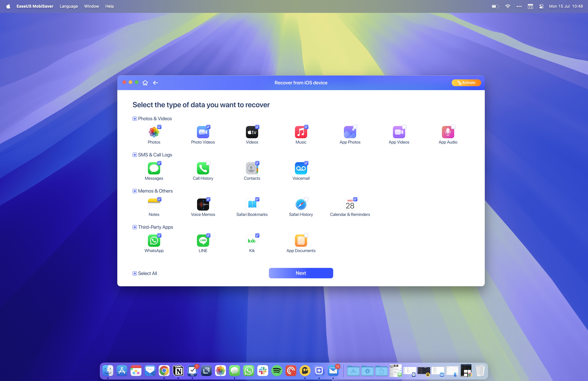Click the back arrow in the title bar
Image resolution: width=588 pixels, height=381 pixels.
(x=155, y=83)
